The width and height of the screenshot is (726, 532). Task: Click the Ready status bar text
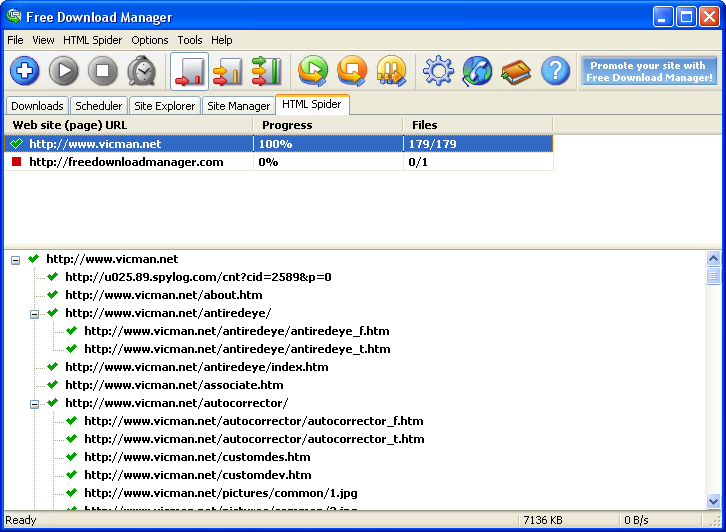click(x=21, y=520)
